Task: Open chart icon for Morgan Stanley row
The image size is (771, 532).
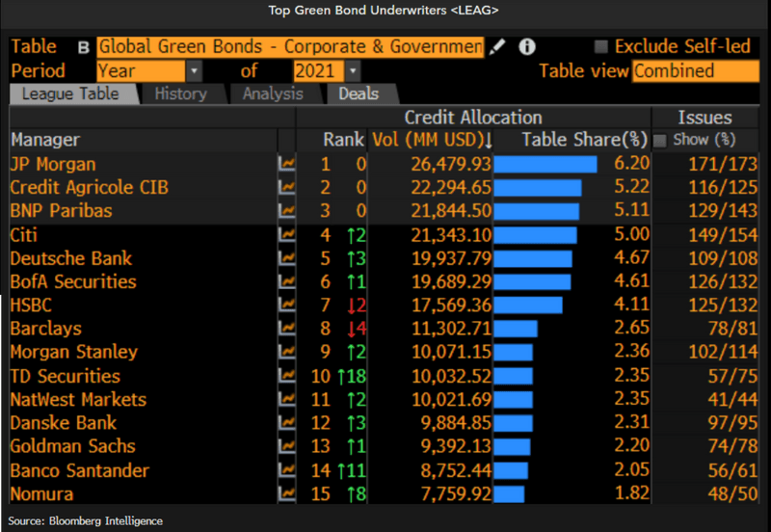Action: [x=286, y=352]
